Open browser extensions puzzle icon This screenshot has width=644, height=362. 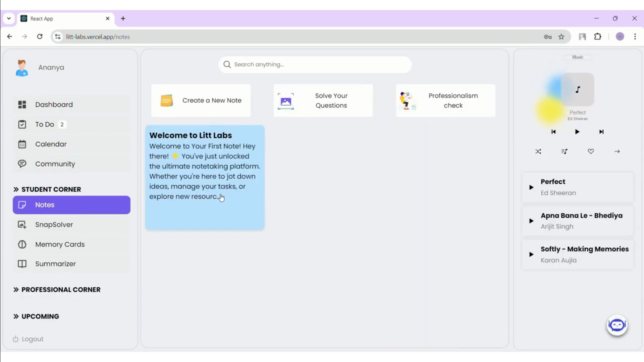click(598, 37)
